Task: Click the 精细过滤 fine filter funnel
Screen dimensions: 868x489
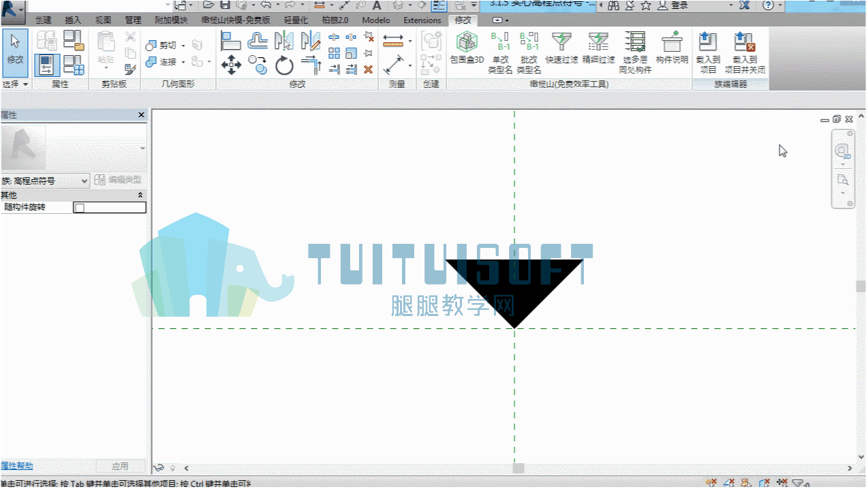Action: point(598,48)
